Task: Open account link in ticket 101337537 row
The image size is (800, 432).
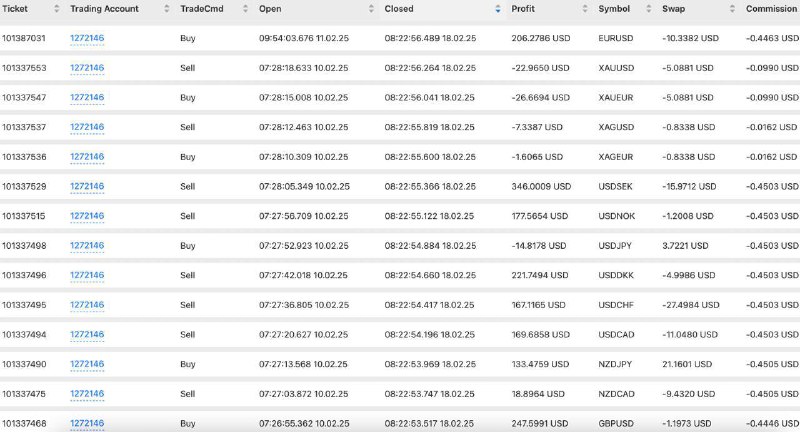Action: pyautogui.click(x=87, y=127)
